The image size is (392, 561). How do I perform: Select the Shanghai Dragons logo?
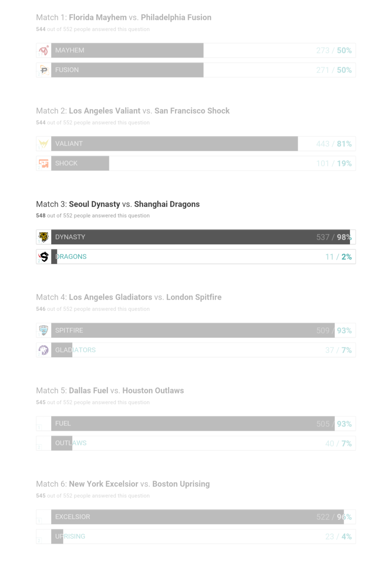(44, 257)
